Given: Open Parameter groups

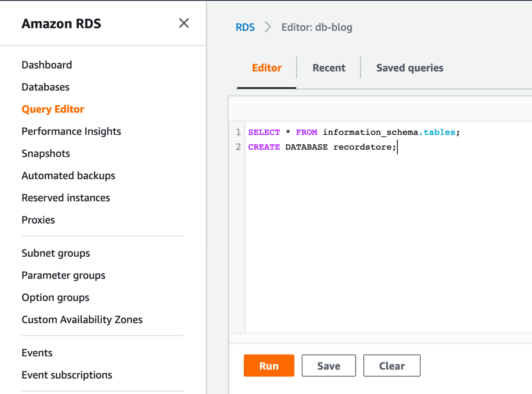Looking at the screenshot, I should tap(63, 275).
